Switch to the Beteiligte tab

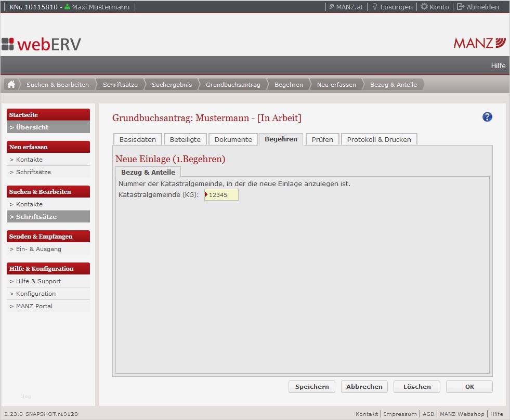pyautogui.click(x=185, y=139)
